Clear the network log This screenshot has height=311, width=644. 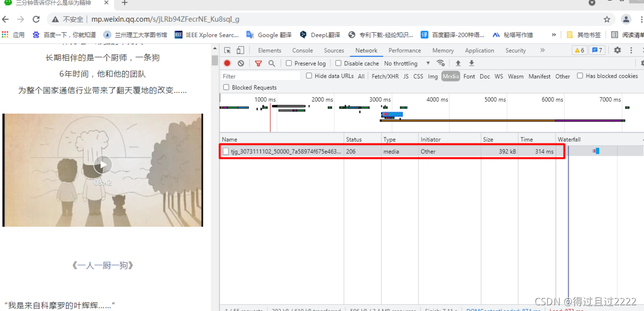(241, 63)
